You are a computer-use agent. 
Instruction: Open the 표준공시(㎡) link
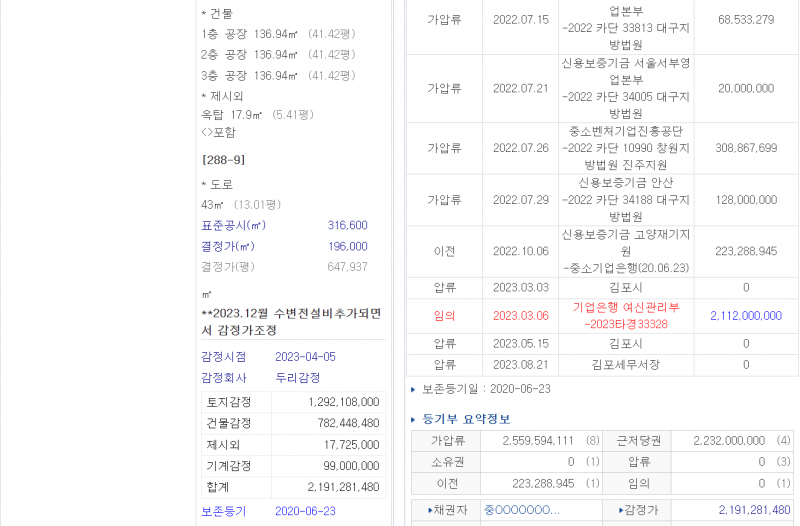pyautogui.click(x=235, y=225)
